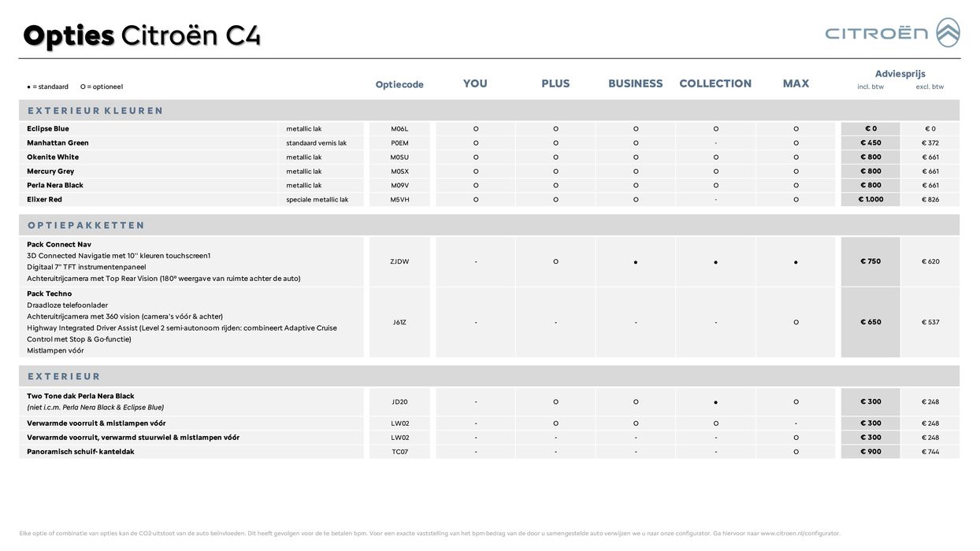Select the YOU trim column header
This screenshot has height=551, width=980.
[475, 83]
